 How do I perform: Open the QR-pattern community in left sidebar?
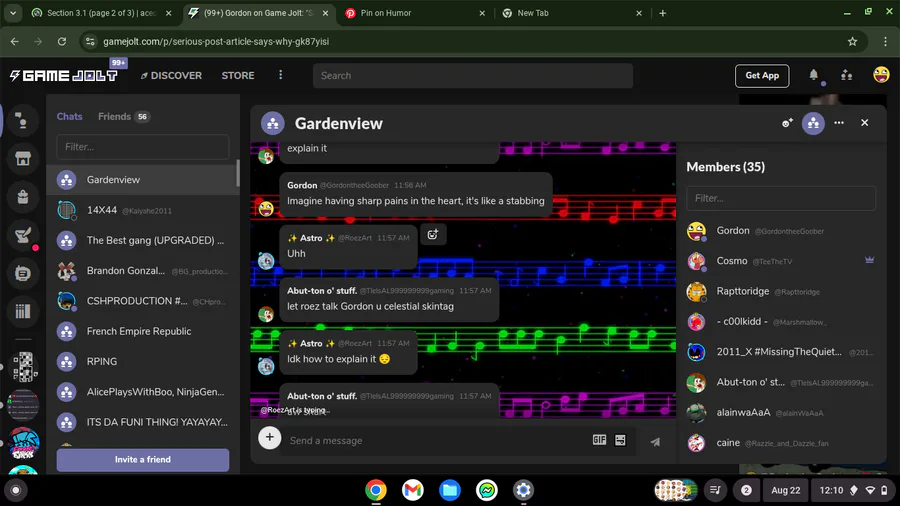(x=24, y=367)
